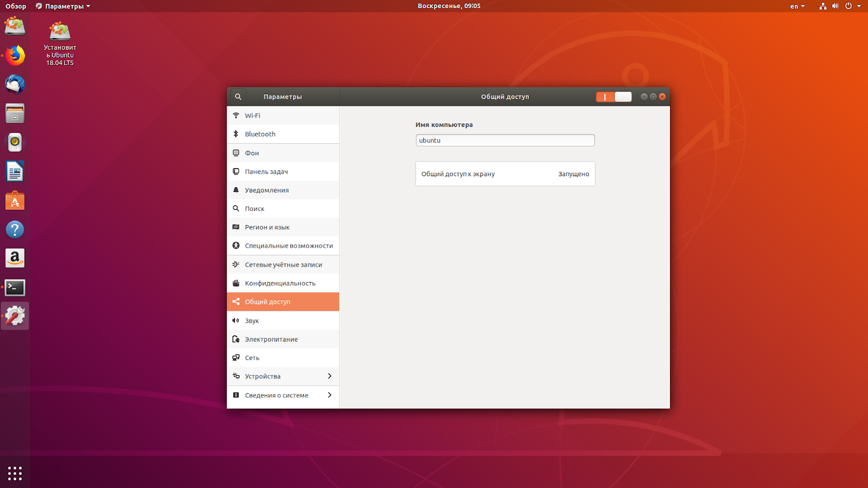Click the Install Ubuntu 18.04 LTS desktop icon
The height and width of the screenshot is (488, 868).
click(60, 43)
